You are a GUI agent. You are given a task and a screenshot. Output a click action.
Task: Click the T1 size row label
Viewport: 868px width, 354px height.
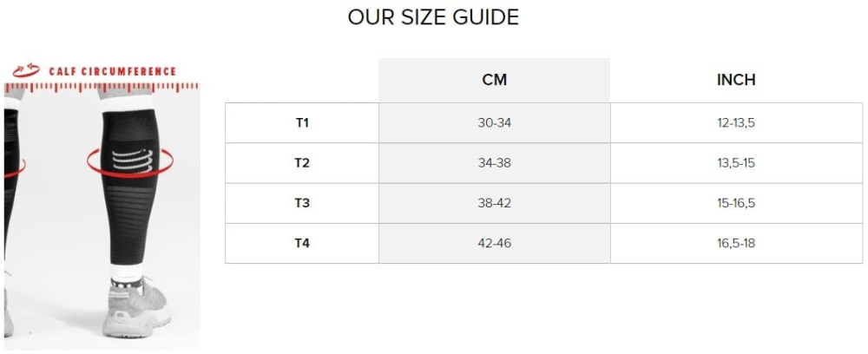click(x=302, y=123)
